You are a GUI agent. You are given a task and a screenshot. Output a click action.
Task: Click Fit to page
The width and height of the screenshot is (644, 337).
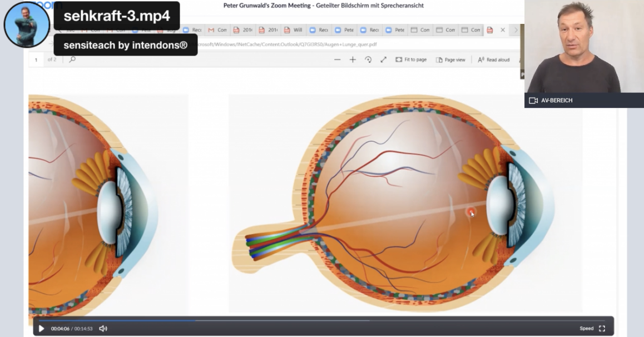coord(411,60)
